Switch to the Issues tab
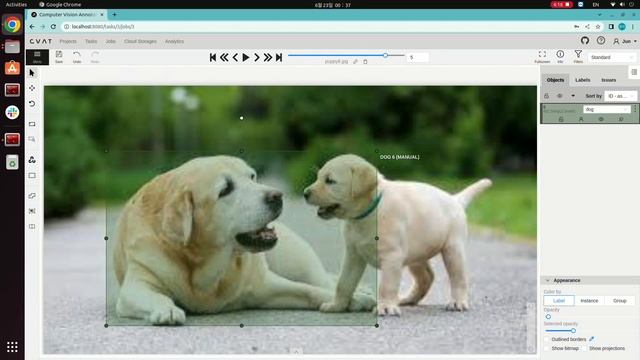This screenshot has width=640, height=360. [608, 80]
